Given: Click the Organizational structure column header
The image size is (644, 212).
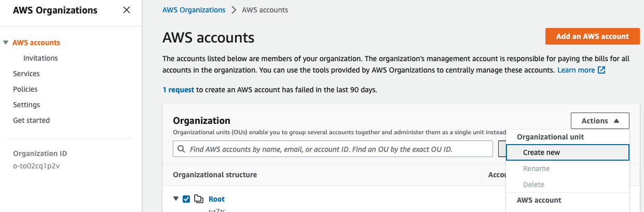Looking at the screenshot, I should coord(215,175).
